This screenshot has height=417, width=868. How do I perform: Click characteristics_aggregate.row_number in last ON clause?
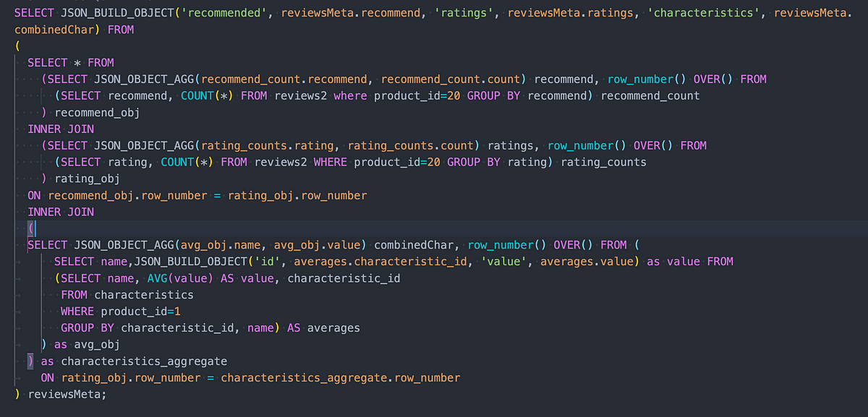click(x=341, y=378)
